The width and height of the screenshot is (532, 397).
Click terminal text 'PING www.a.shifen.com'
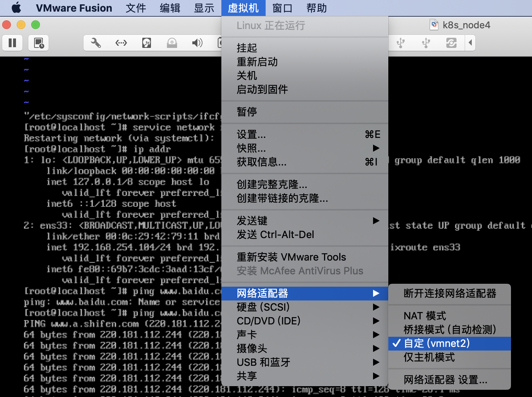point(81,323)
